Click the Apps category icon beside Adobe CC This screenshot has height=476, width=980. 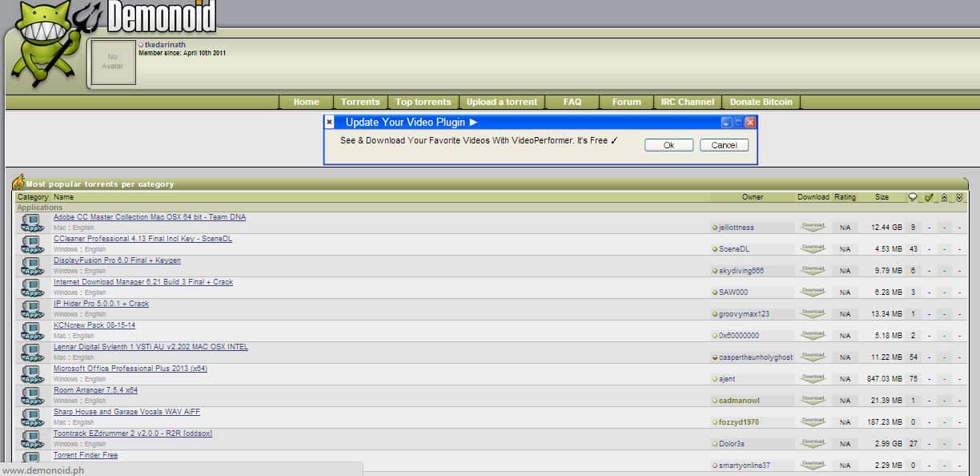click(x=31, y=223)
